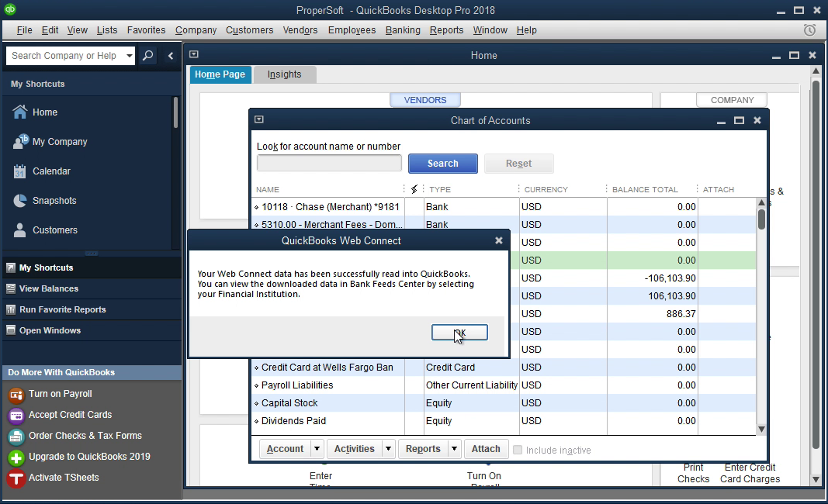
Task: Click Print Checks on Home page
Action: (693, 474)
